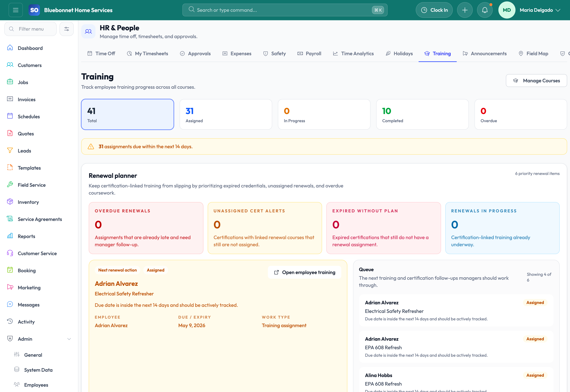
Task: Click the Jobs briefcase icon
Action: (10, 82)
